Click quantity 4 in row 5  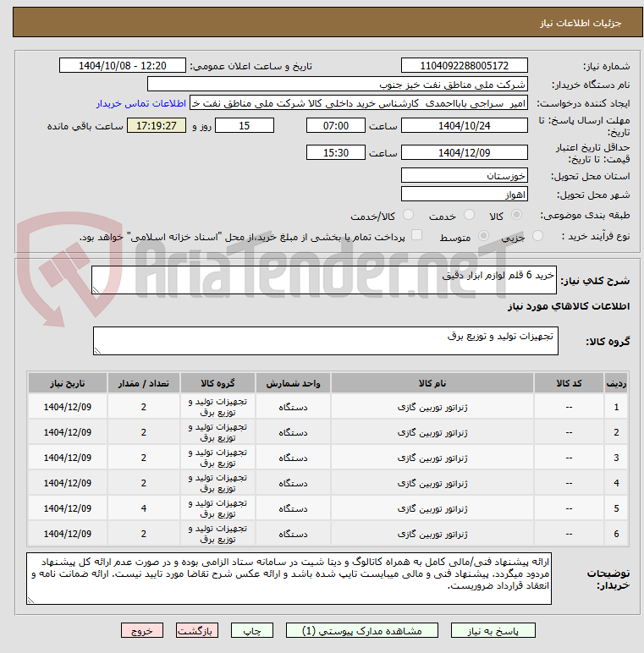pyautogui.click(x=143, y=508)
